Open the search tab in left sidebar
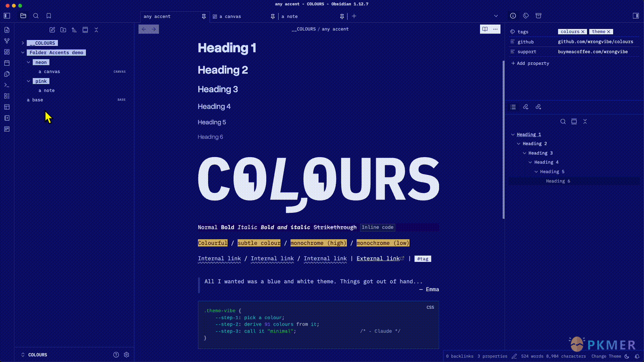644x362 pixels. click(36, 16)
